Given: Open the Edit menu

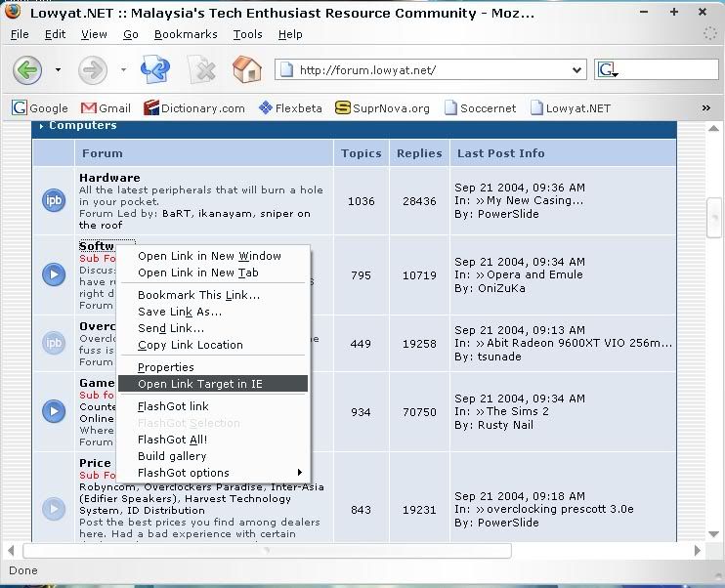Looking at the screenshot, I should [55, 34].
